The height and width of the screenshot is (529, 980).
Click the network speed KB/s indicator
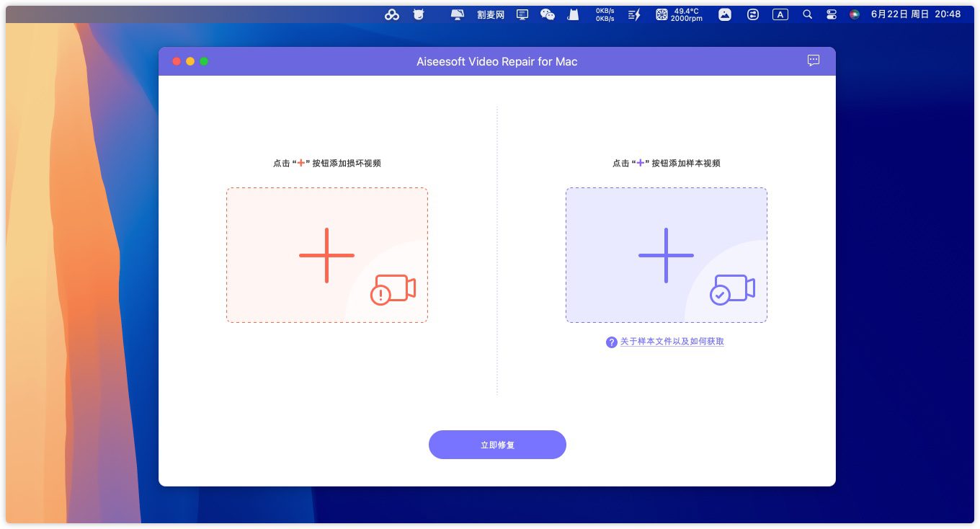click(605, 14)
